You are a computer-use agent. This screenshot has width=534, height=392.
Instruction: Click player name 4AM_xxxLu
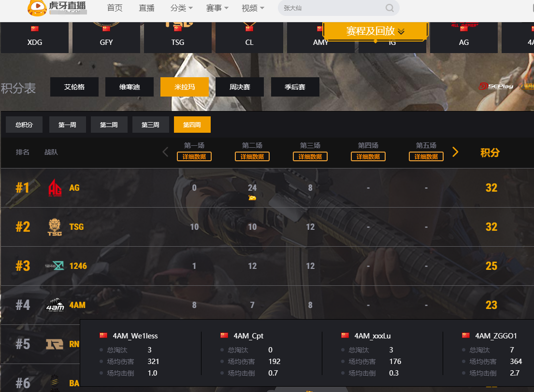coord(373,336)
